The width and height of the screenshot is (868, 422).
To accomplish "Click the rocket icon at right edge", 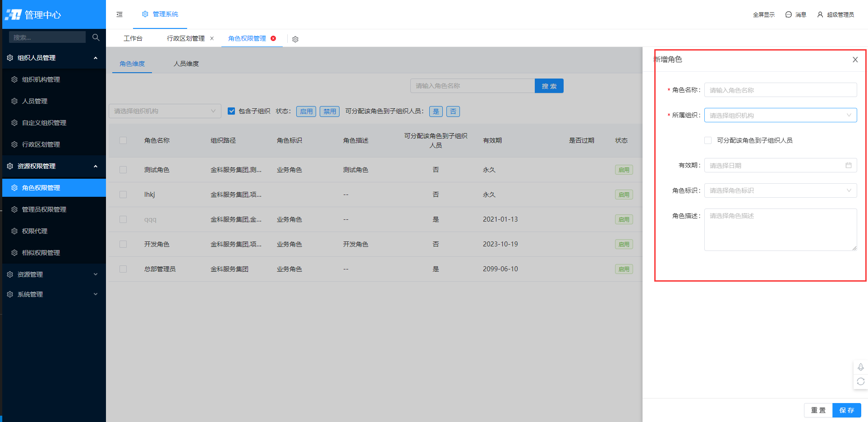I will click(x=861, y=367).
